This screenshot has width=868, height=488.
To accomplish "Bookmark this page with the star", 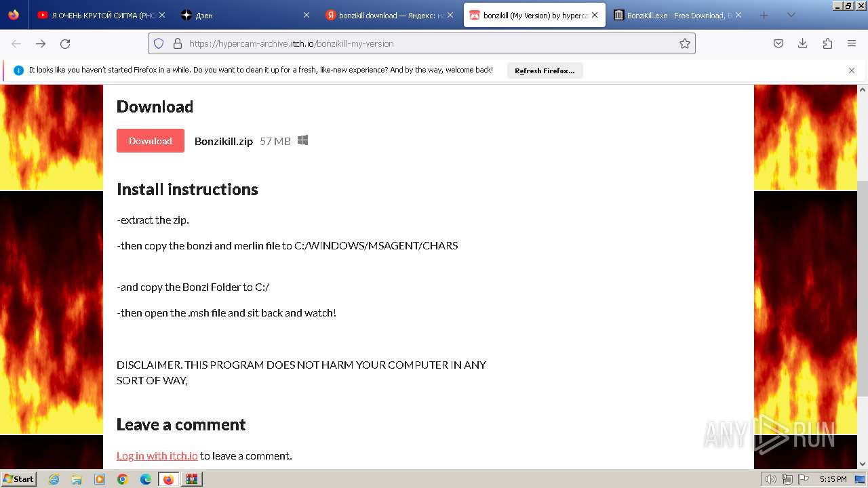I will [685, 43].
